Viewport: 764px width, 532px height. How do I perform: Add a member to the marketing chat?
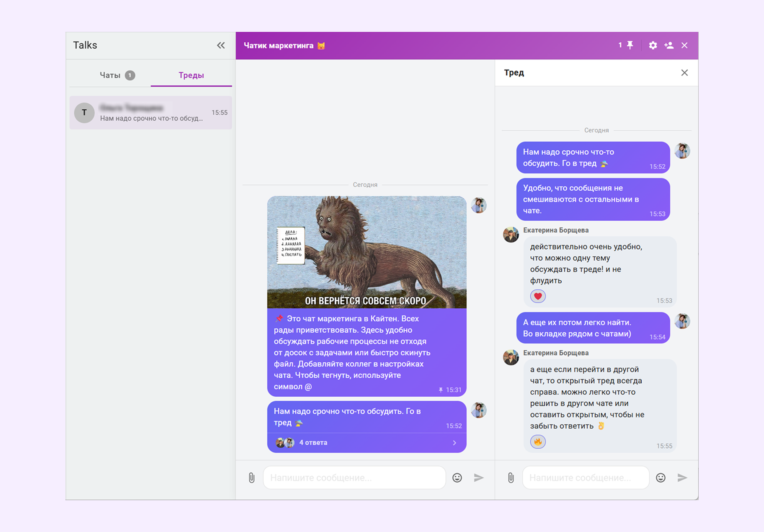669,45
